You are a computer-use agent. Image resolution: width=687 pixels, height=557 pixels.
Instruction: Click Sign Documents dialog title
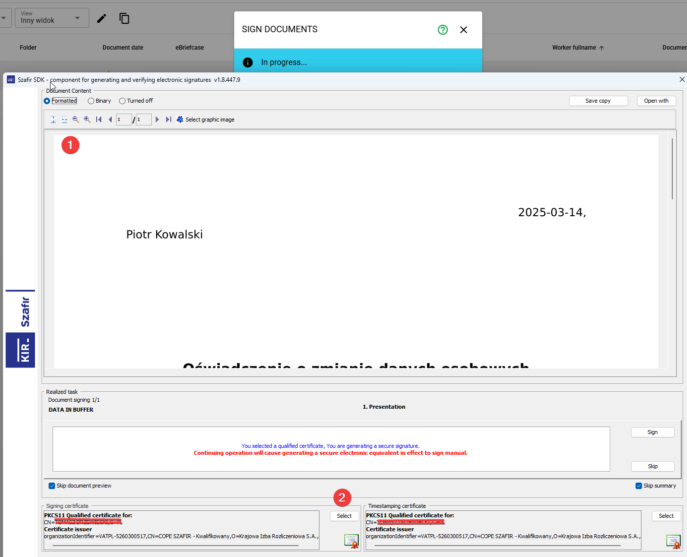pos(280,29)
